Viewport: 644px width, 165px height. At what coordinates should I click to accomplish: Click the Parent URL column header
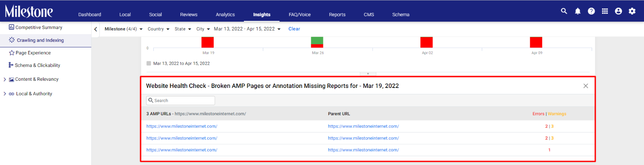tap(339, 114)
